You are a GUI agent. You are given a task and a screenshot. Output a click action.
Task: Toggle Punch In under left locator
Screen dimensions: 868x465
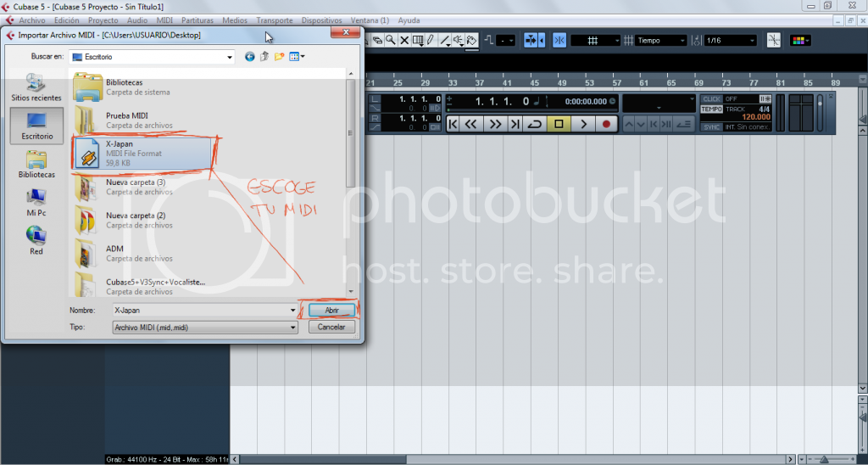[x=376, y=108]
